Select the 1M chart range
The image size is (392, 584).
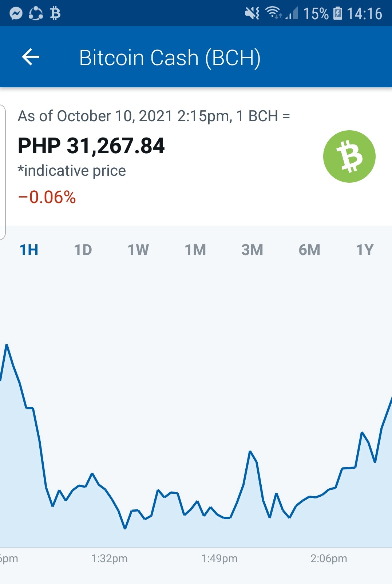(195, 250)
